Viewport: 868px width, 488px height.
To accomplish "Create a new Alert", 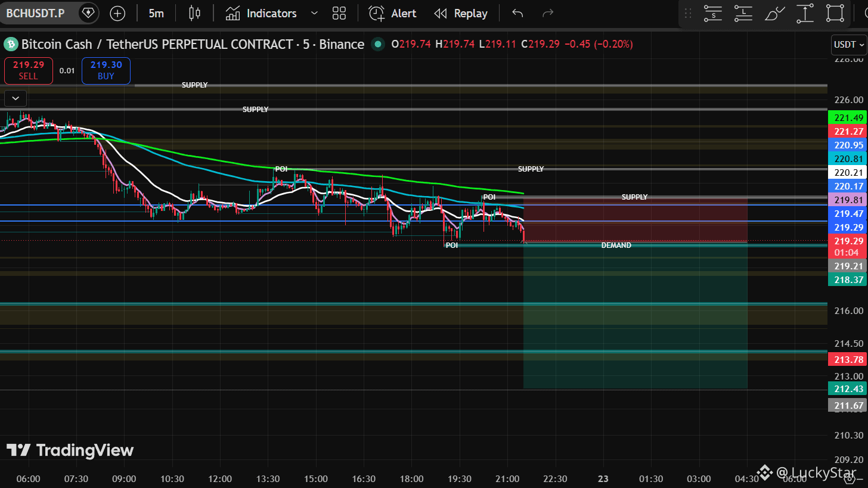I will (x=392, y=13).
